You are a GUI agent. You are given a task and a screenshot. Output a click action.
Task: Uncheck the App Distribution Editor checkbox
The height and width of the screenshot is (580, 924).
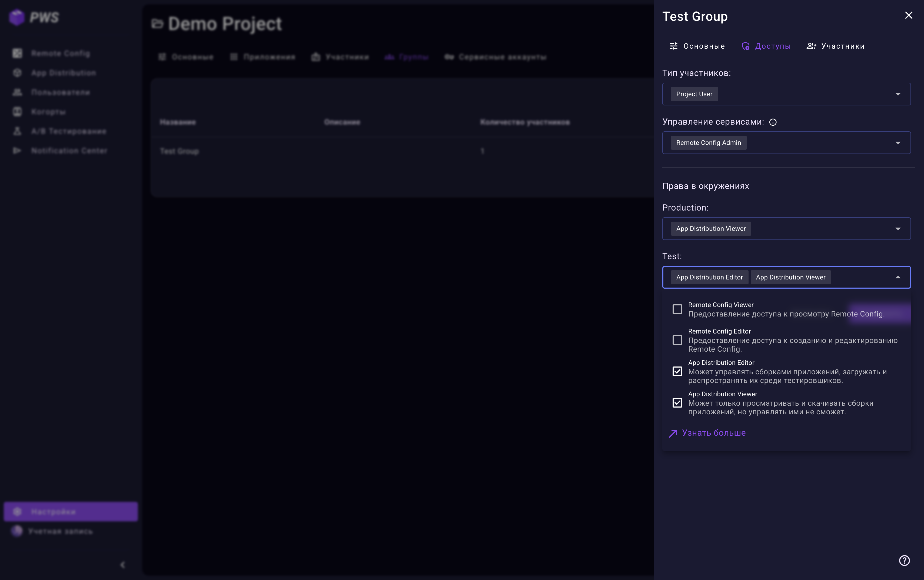click(677, 371)
